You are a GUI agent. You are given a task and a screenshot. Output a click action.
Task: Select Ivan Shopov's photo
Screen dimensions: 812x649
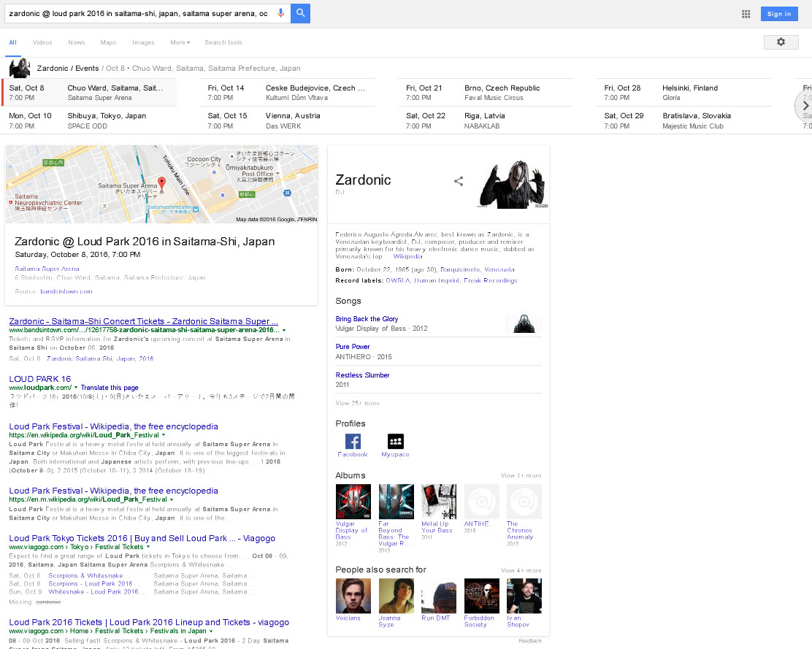click(x=524, y=596)
